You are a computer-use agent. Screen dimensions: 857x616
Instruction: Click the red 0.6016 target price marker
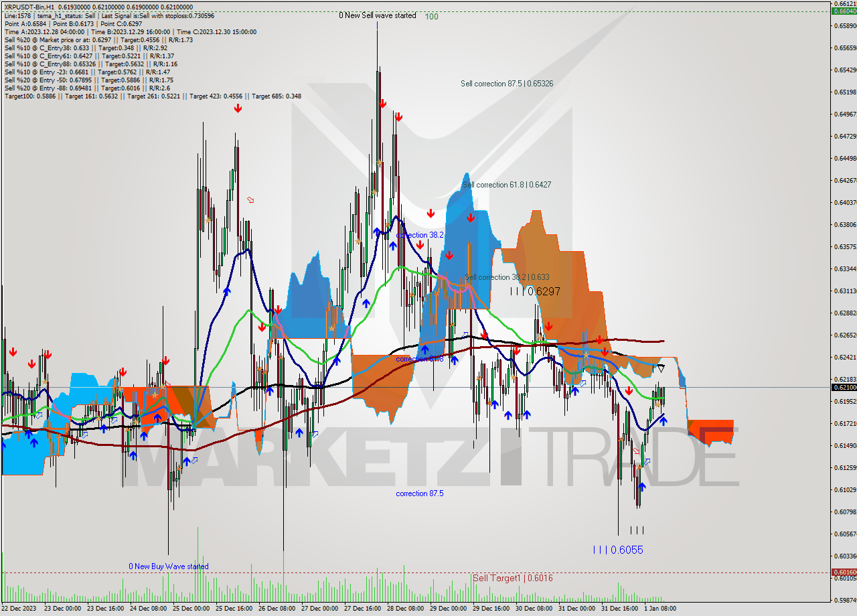pos(844,572)
